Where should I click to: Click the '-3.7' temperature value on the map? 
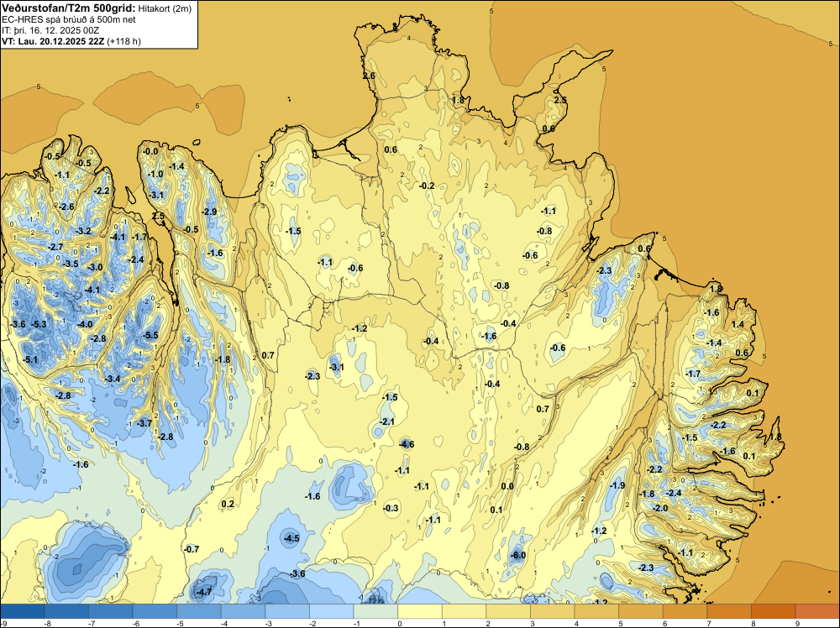144,423
